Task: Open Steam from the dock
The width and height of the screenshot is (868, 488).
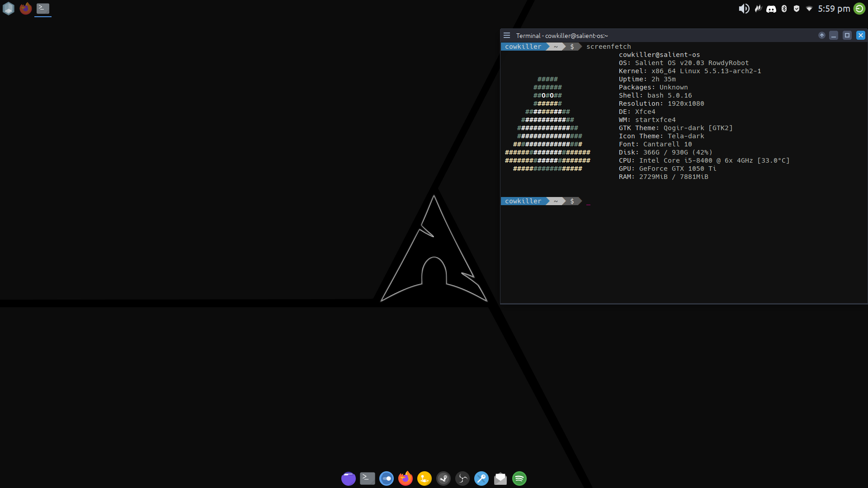Action: [x=444, y=479]
